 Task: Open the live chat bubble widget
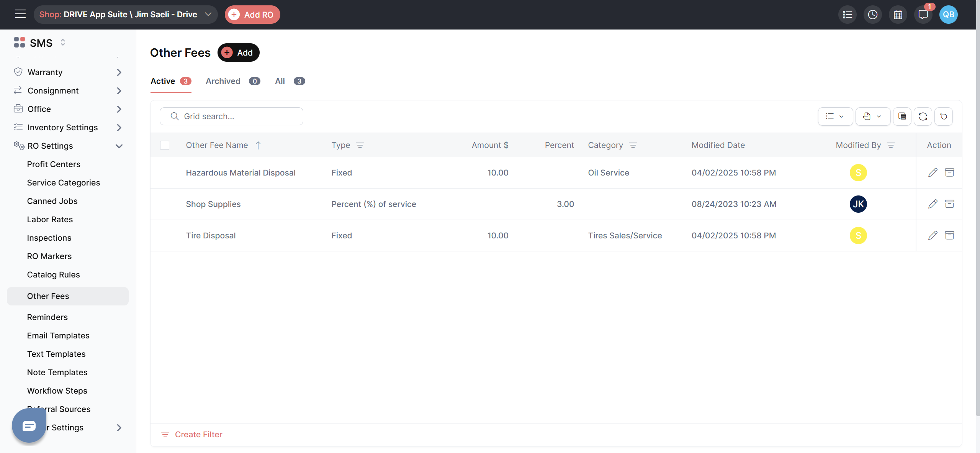pyautogui.click(x=29, y=425)
